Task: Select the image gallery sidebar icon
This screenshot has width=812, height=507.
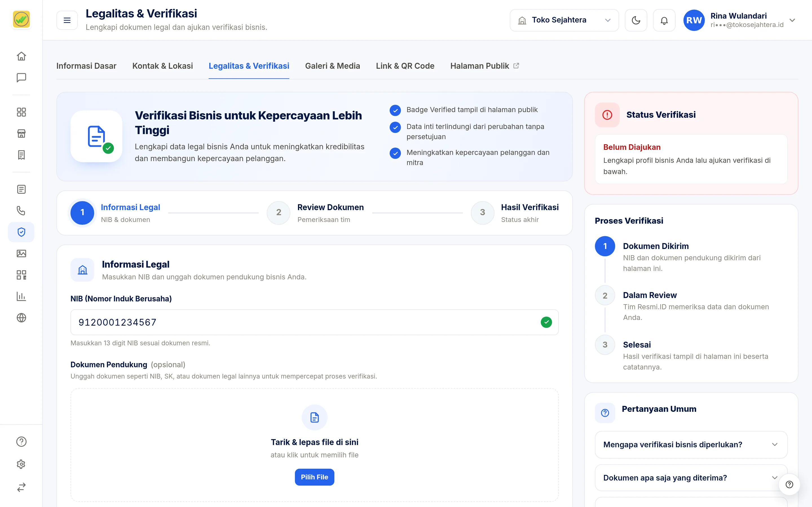Action: 21,253
